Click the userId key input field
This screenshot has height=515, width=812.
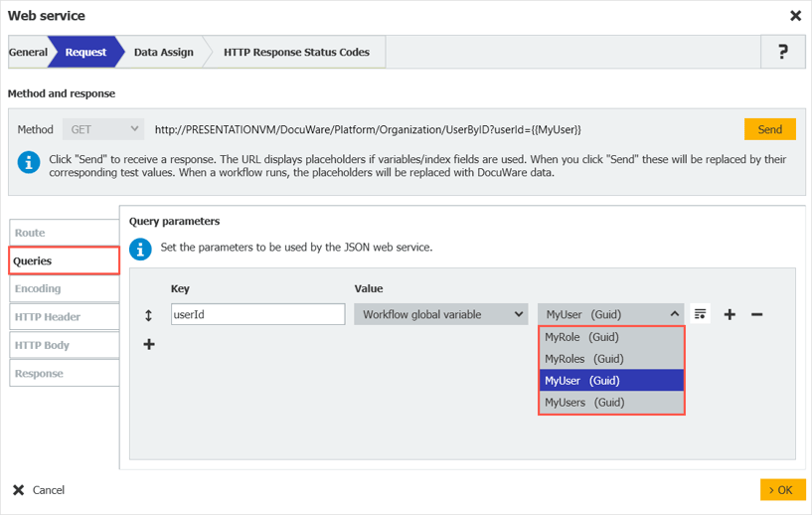(257, 314)
